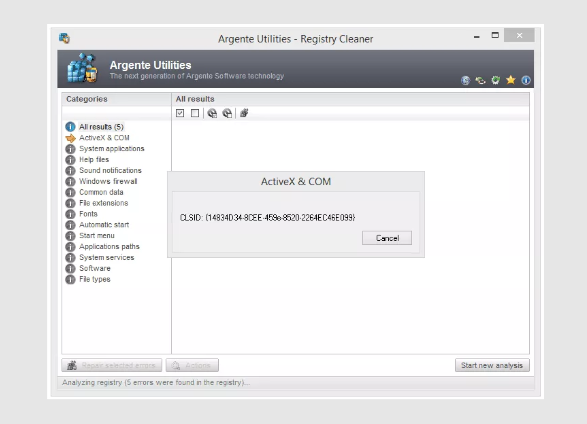
Task: Cancel the ActiveX & COM scan dialog
Action: tap(387, 238)
